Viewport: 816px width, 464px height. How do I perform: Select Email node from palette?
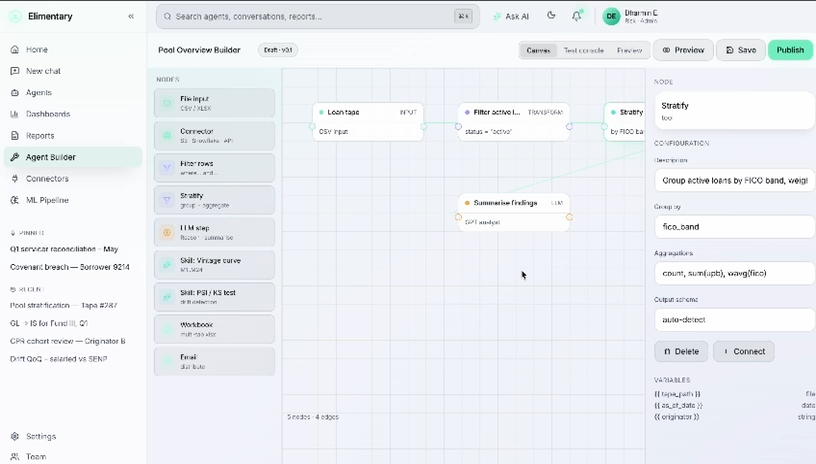click(x=214, y=361)
